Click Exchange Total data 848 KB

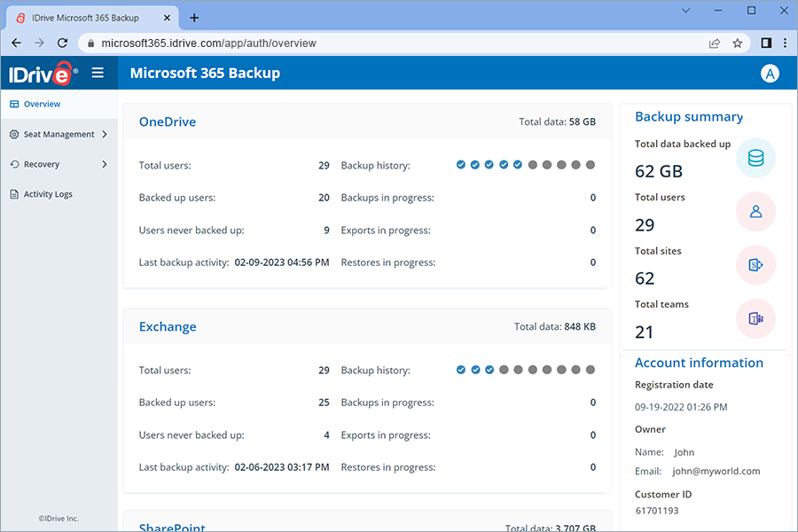coord(555,327)
